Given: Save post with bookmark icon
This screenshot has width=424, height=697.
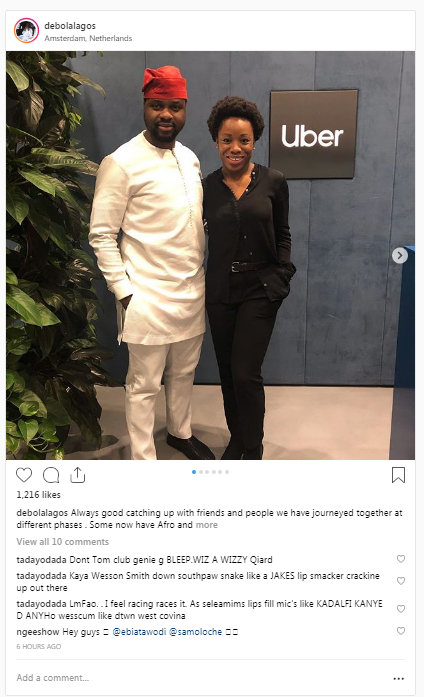Looking at the screenshot, I should 398,475.
